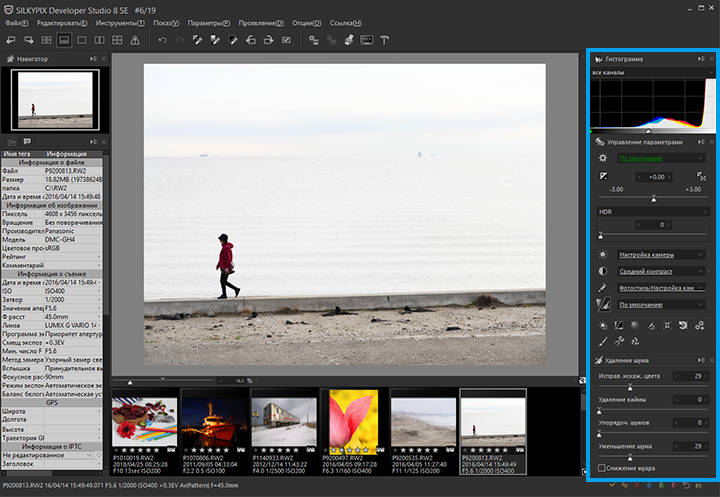Pin the Навигатор panel with pin icon

click(x=93, y=59)
